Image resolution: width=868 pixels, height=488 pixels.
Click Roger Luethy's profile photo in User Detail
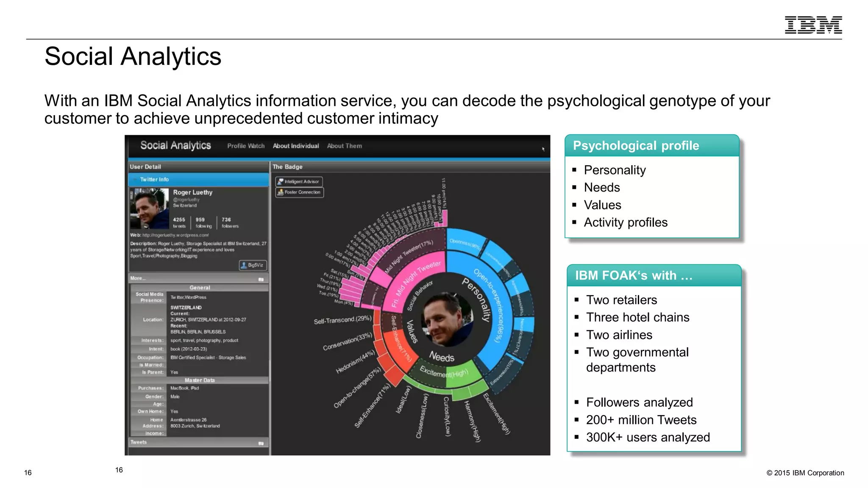[x=149, y=209]
